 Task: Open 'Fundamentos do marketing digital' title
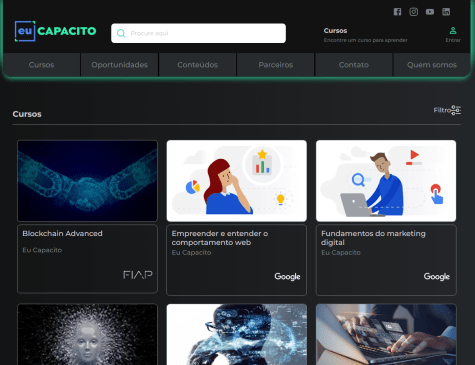click(x=373, y=238)
